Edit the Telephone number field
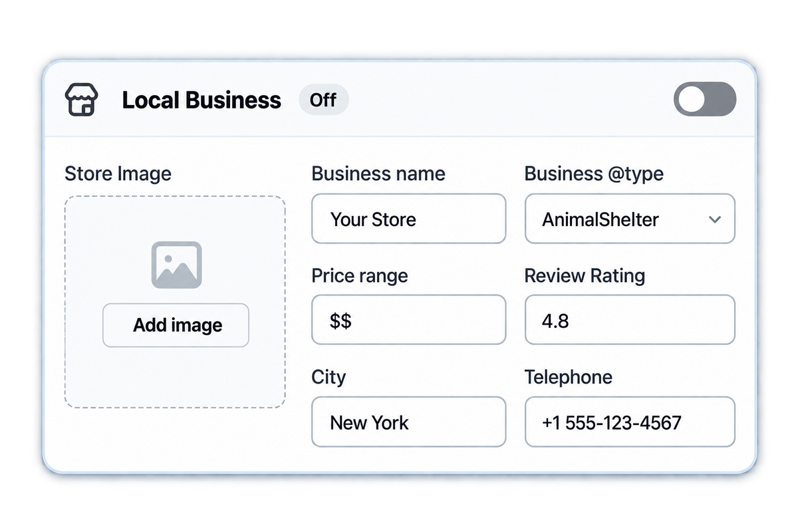798x532 pixels. point(630,422)
